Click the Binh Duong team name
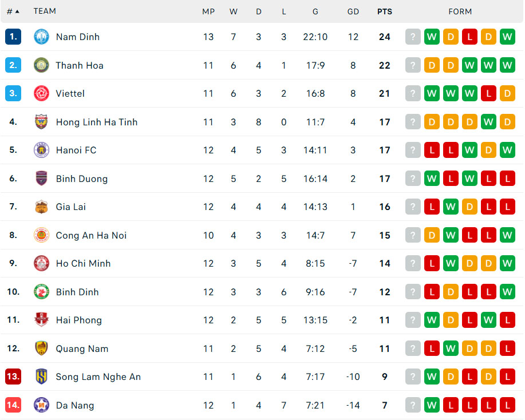The height and width of the screenshot is (420, 525). (x=82, y=179)
